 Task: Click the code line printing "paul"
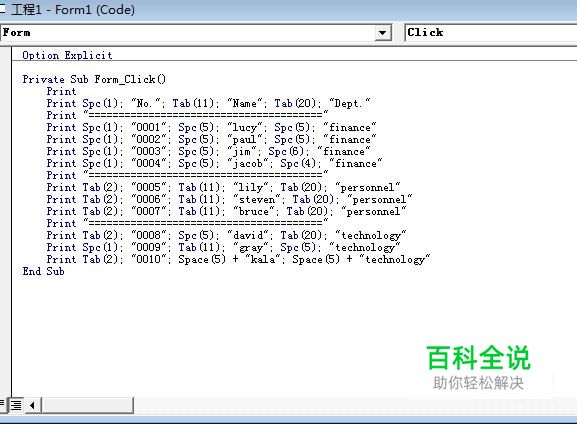click(211, 139)
